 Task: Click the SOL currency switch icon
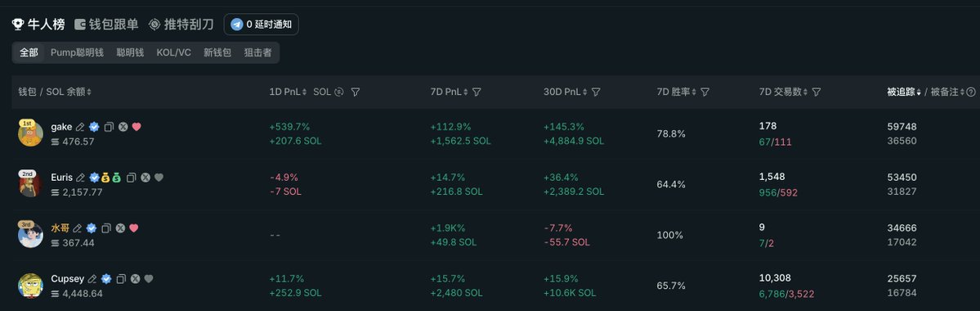pos(338,92)
